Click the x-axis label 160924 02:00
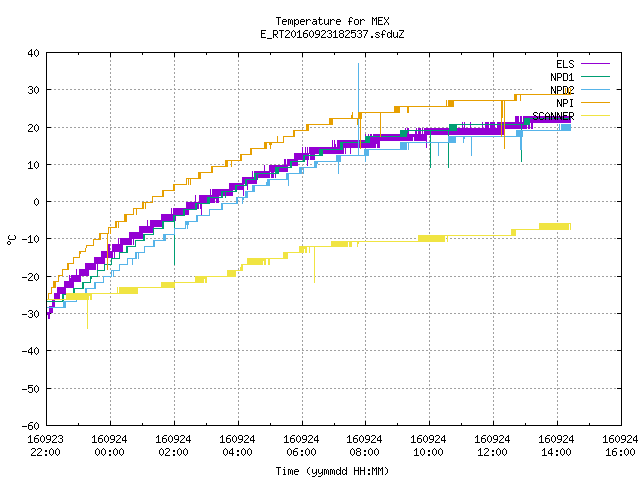Viewport: 640px width, 480px height. [173, 446]
